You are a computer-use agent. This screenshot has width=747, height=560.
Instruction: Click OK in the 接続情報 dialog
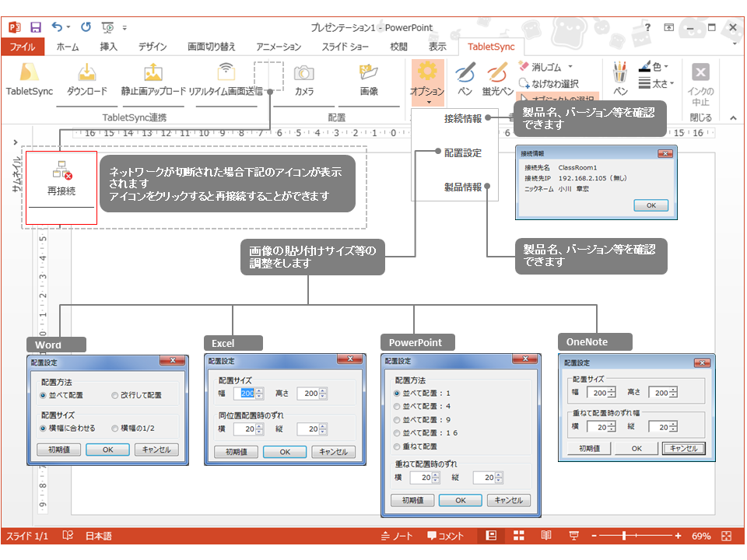pyautogui.click(x=651, y=205)
